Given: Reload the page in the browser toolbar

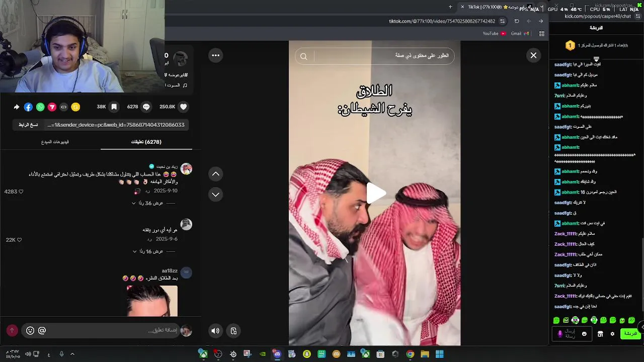Looking at the screenshot, I should 517,21.
